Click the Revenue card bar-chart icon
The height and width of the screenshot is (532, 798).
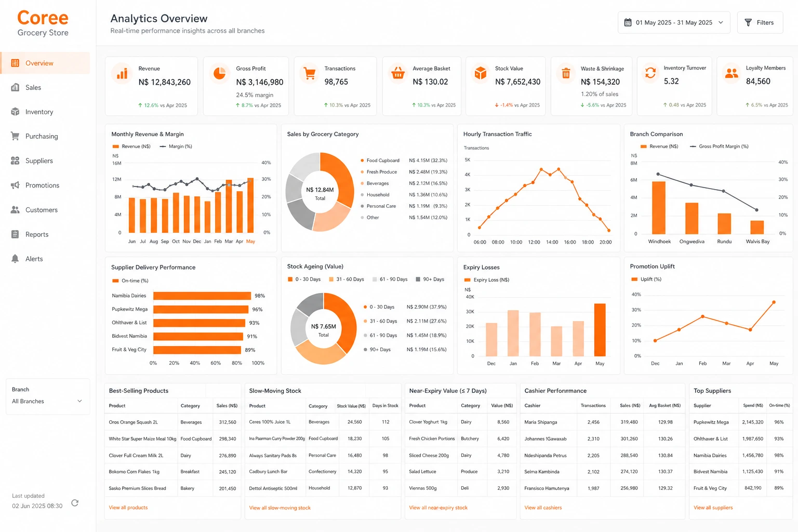122,73
